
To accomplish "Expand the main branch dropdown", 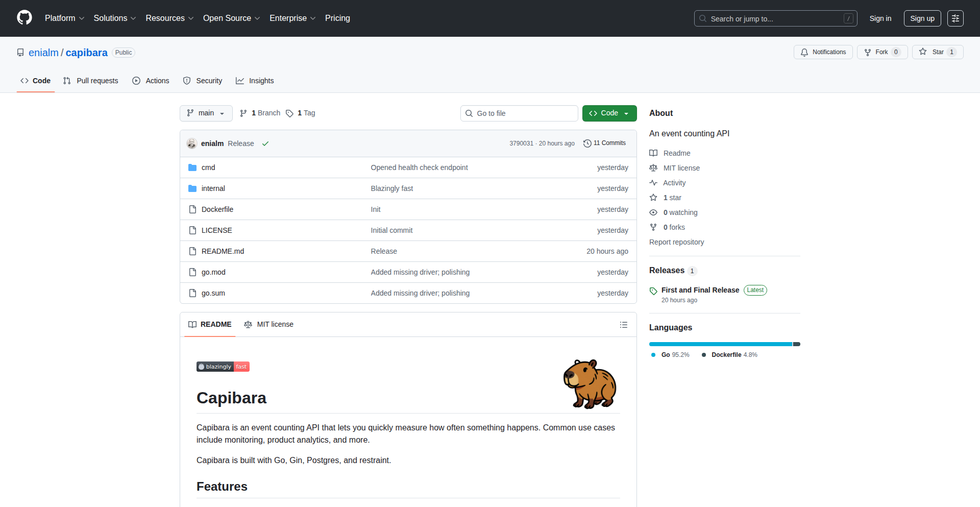I will [206, 113].
